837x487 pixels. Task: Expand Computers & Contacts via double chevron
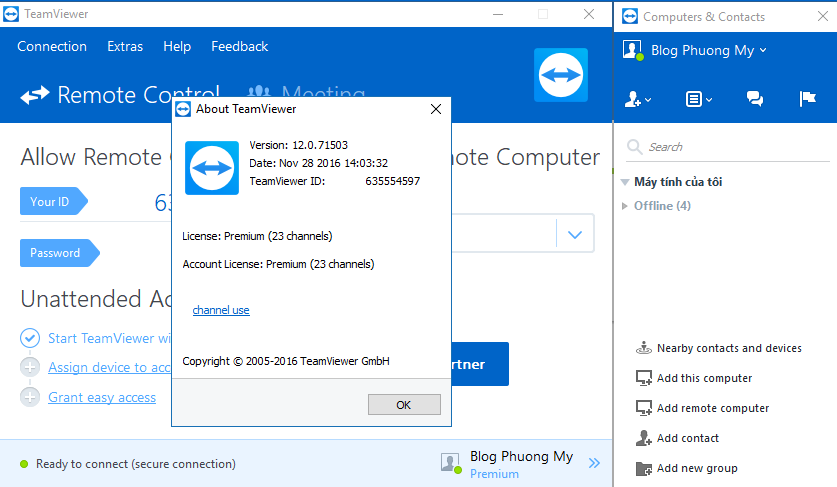[x=594, y=463]
